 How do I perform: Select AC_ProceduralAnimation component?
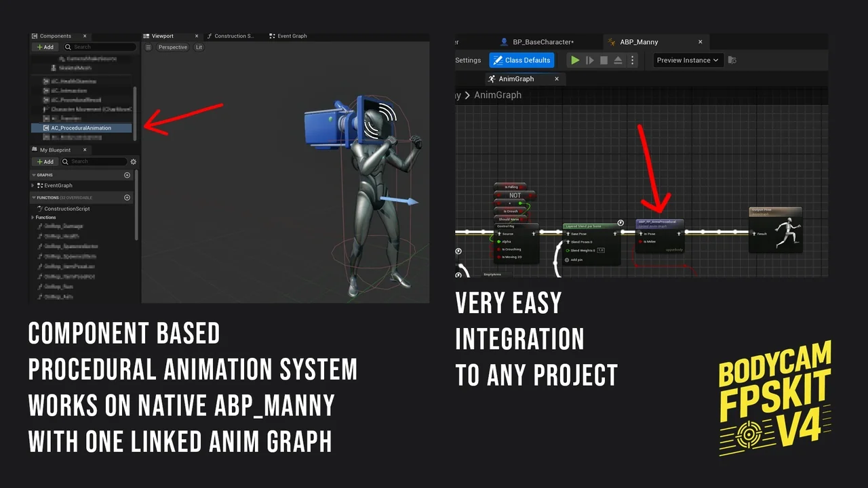[x=81, y=128]
